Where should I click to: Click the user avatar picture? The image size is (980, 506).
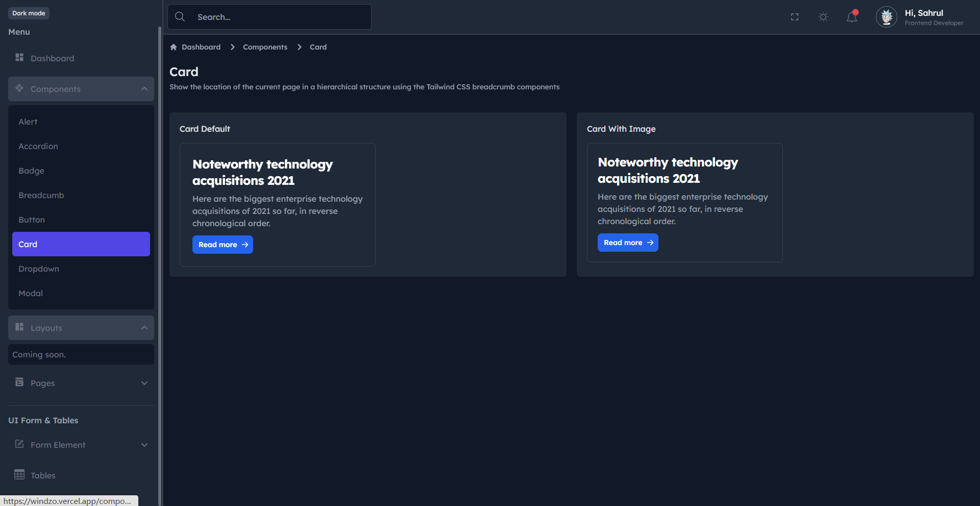click(887, 17)
